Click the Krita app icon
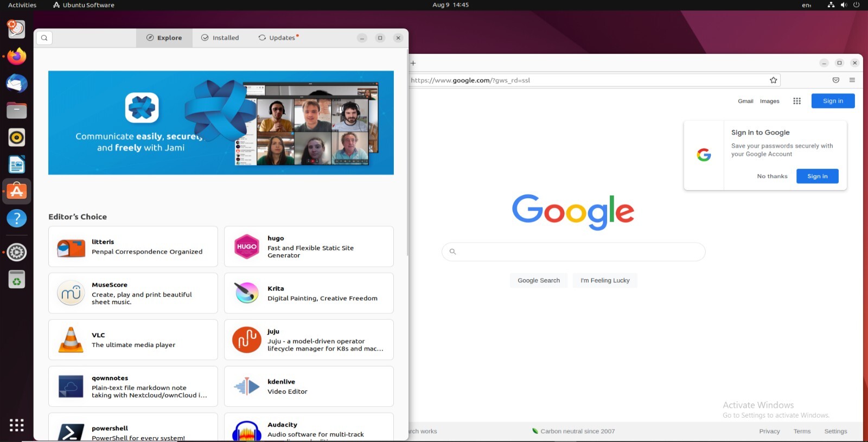Viewport: 868px width, 442px height. pyautogui.click(x=246, y=293)
